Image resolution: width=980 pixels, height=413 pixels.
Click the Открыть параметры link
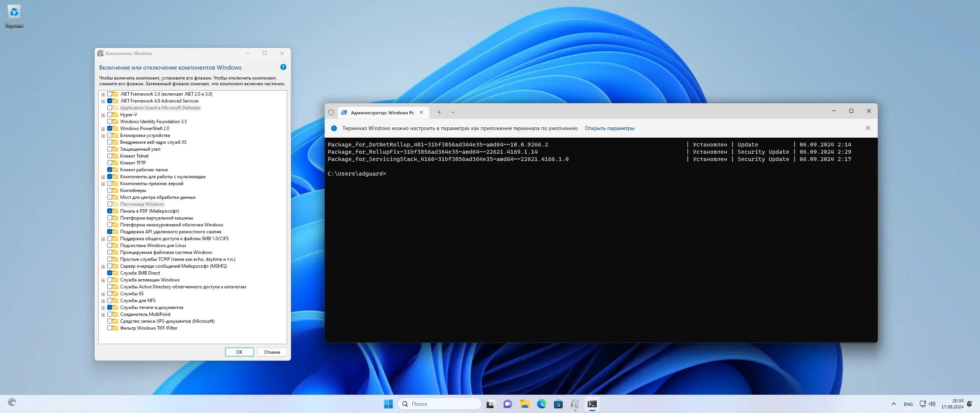609,128
